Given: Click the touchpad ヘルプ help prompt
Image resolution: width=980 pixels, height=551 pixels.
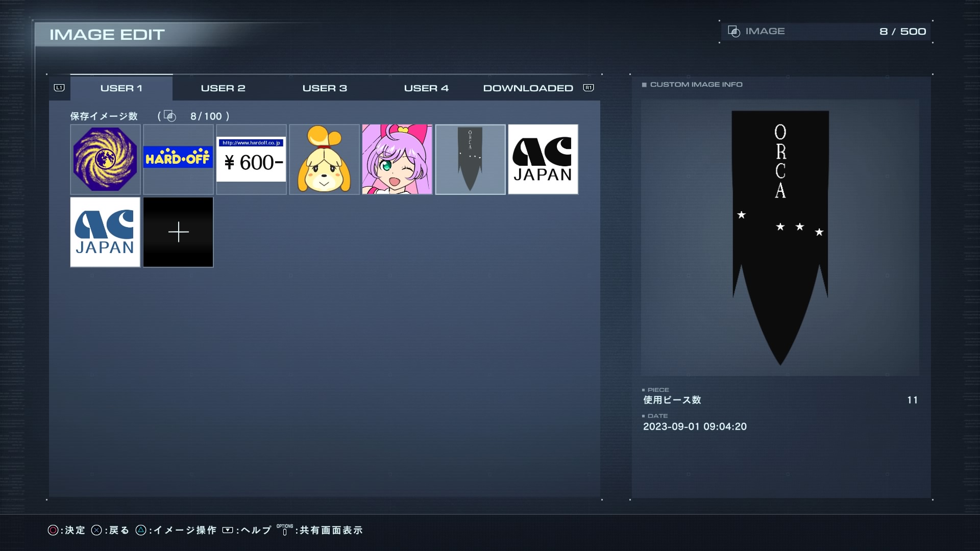Looking at the screenshot, I should (247, 530).
